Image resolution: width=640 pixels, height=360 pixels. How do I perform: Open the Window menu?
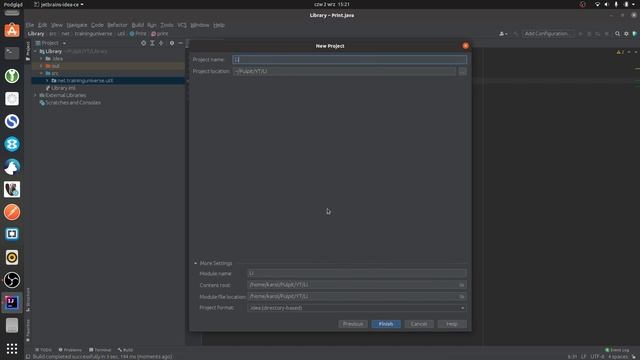point(200,25)
